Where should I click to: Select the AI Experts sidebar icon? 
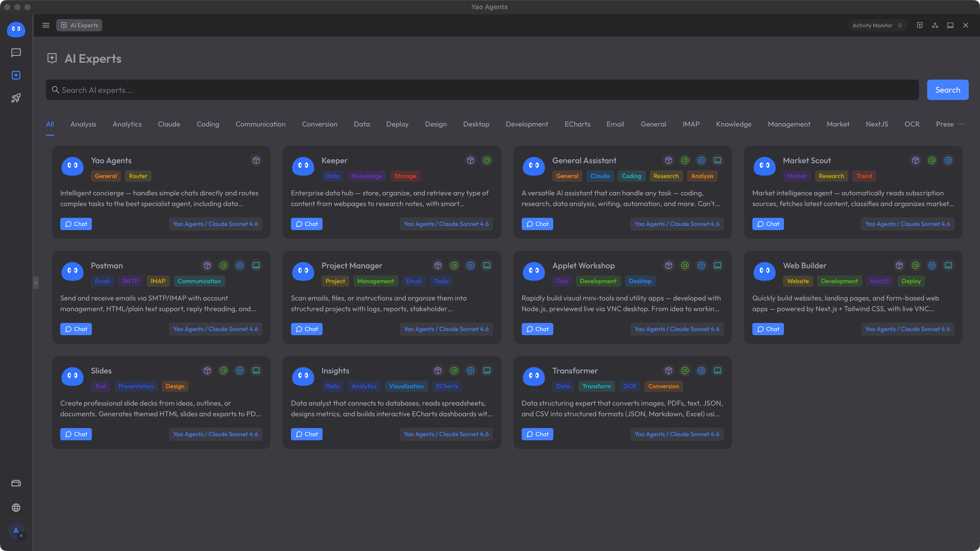[x=16, y=75]
